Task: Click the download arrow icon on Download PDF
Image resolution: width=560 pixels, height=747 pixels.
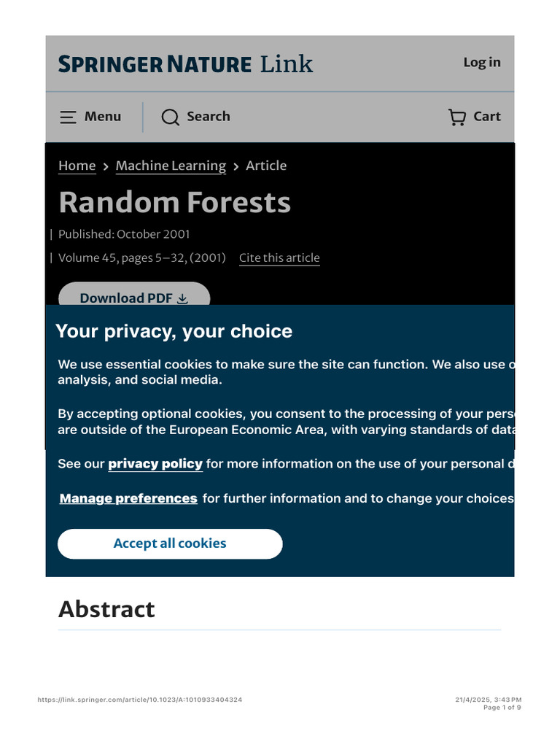Action: click(x=183, y=298)
